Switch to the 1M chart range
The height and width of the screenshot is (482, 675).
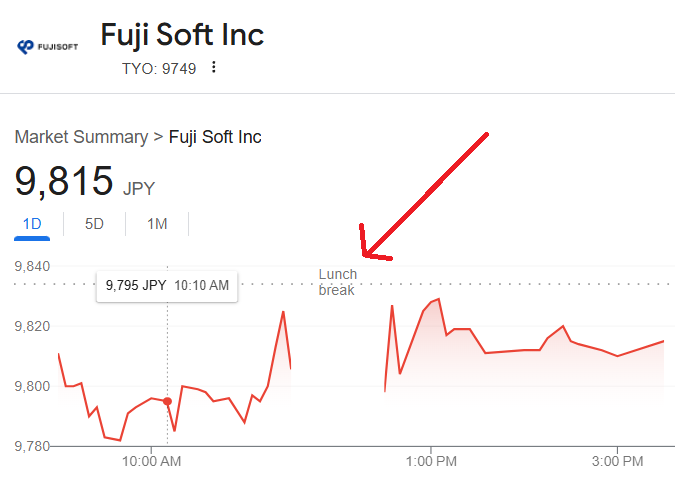pyautogui.click(x=157, y=224)
